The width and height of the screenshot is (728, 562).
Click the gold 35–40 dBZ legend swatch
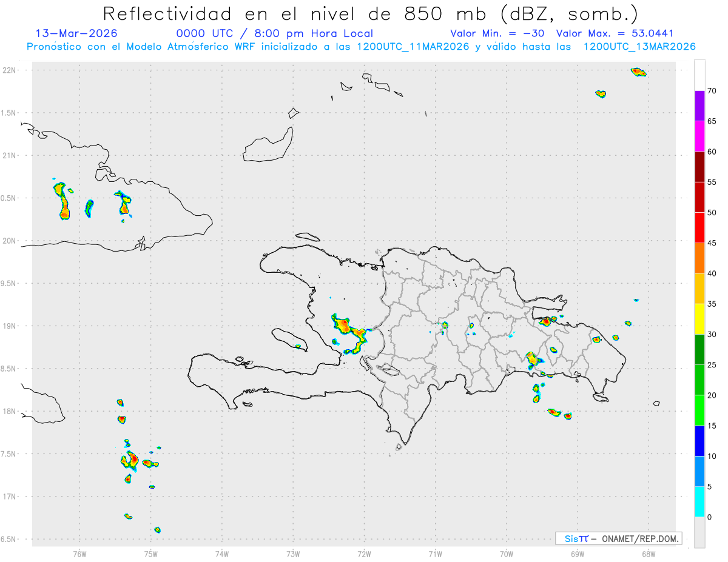(x=699, y=289)
